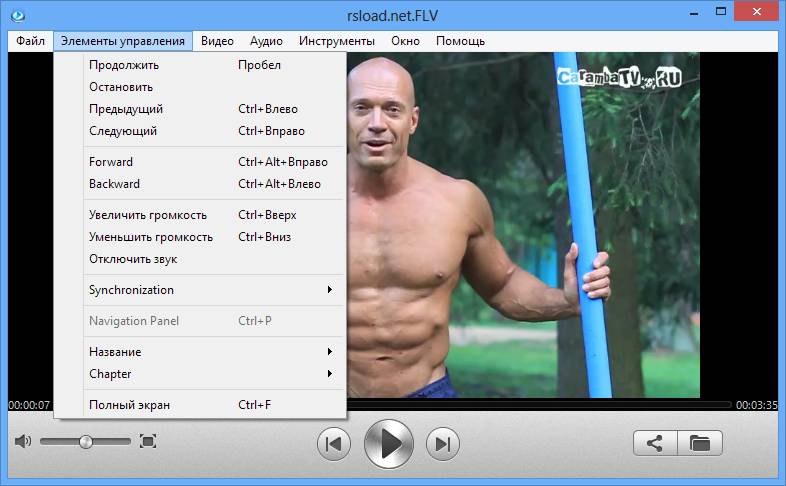
Task: Close the player window
Action: coord(756,12)
